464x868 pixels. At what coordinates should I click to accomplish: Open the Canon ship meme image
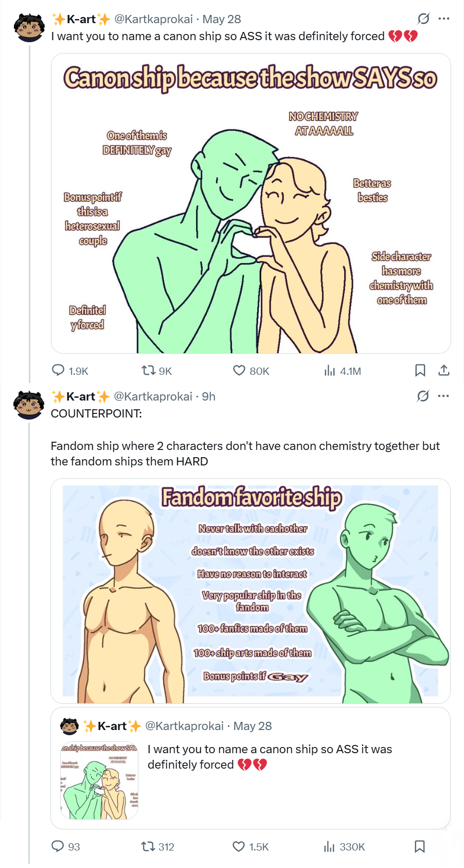click(x=251, y=203)
